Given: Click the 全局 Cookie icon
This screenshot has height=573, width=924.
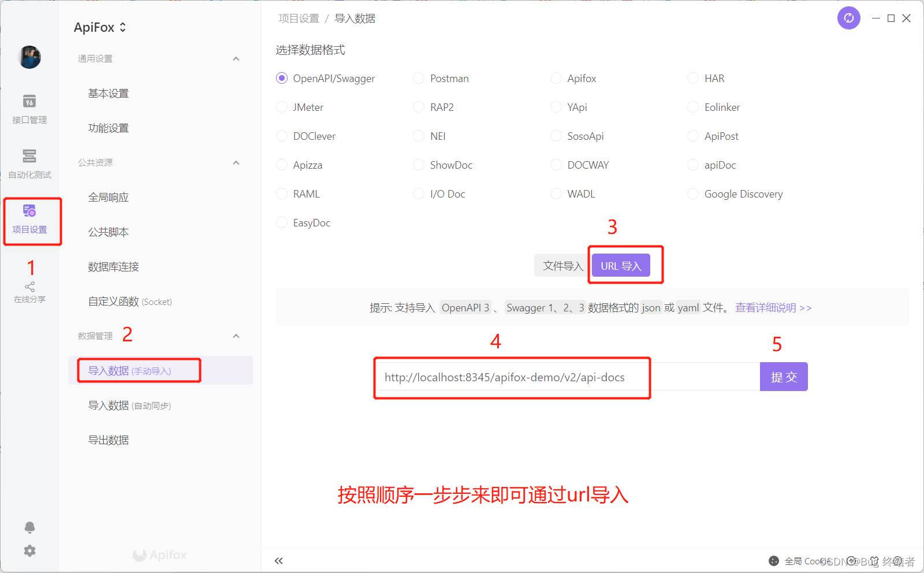Looking at the screenshot, I should click(x=774, y=561).
